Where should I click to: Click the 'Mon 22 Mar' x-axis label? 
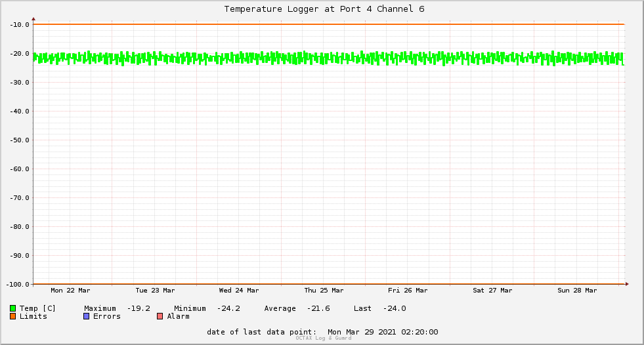click(x=70, y=291)
